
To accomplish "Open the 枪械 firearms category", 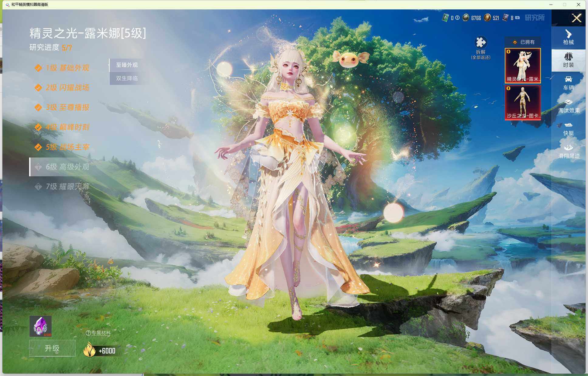I will click(x=568, y=37).
